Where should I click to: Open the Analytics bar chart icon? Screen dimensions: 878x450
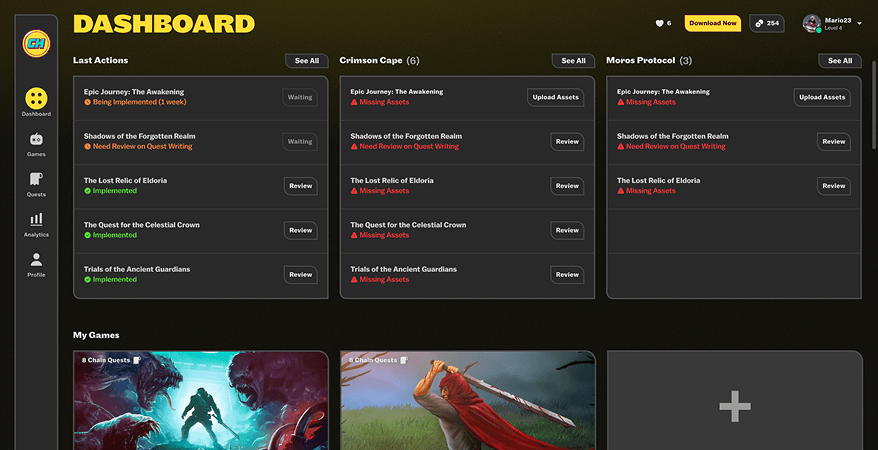[x=36, y=219]
